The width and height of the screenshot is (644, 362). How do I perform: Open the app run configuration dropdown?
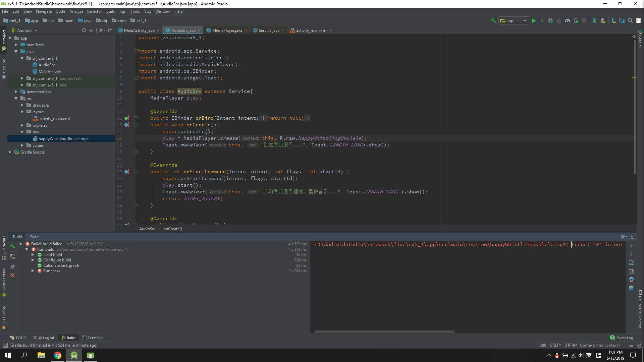[514, 20]
